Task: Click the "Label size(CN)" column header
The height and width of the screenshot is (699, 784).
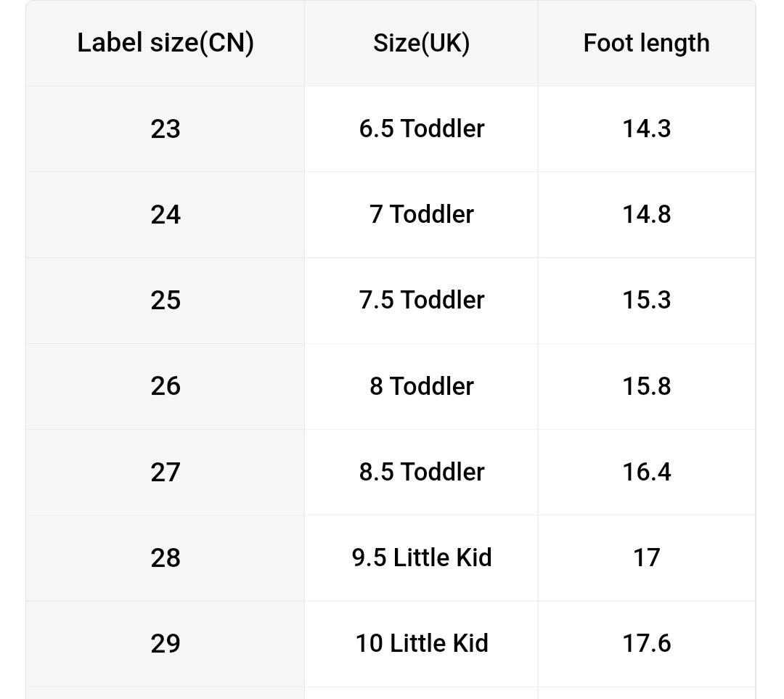Action: click(x=166, y=44)
